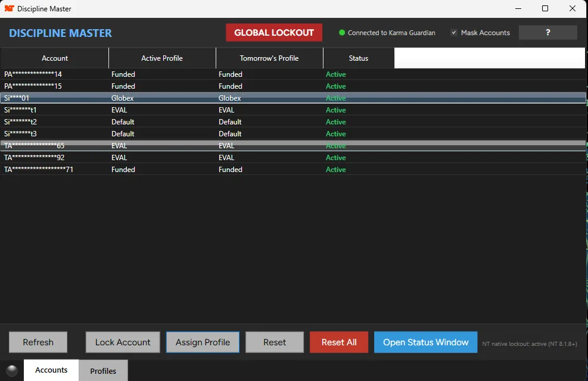588x381 pixels.
Task: Click the Connected to Karma Guardian text
Action: 391,33
